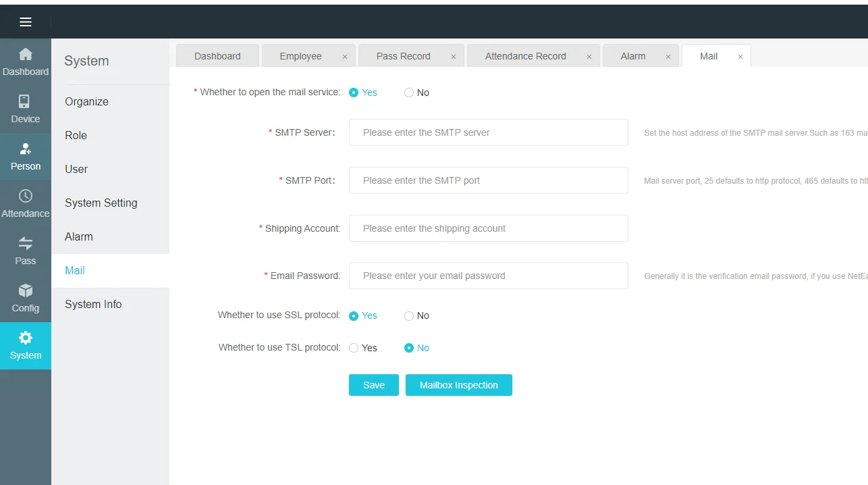Open System Setting in the side menu

[x=101, y=203]
